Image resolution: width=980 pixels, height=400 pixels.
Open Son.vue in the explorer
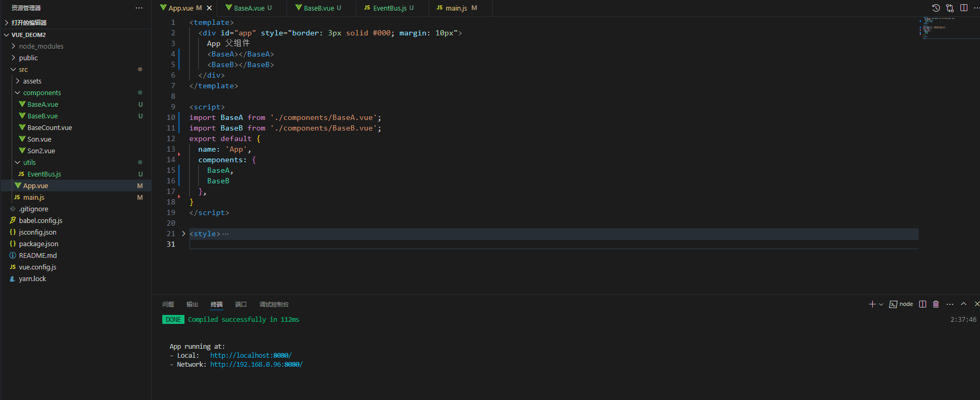(76, 139)
